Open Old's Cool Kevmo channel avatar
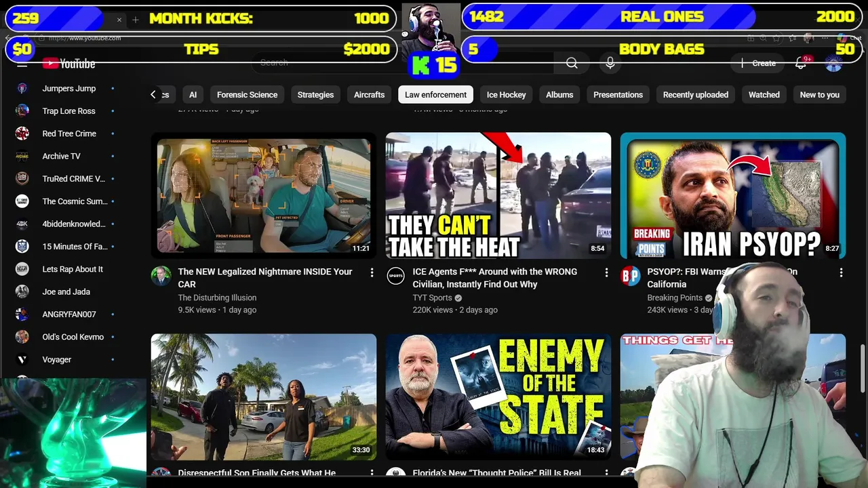This screenshot has height=488, width=868. (x=22, y=337)
